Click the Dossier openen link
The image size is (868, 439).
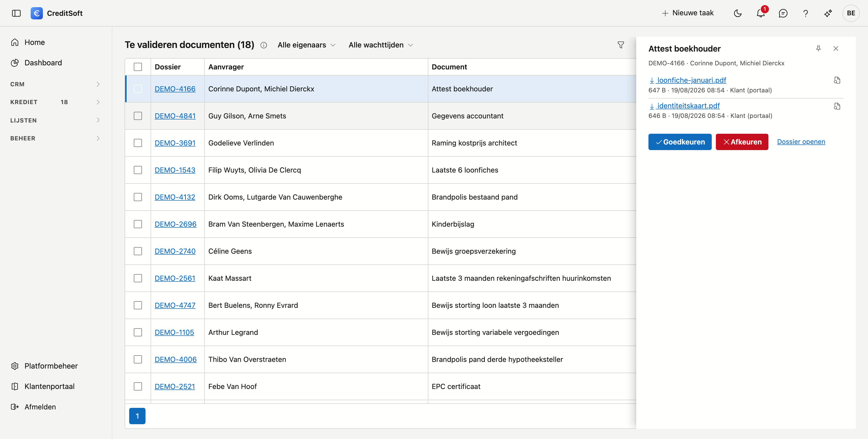[801, 142]
